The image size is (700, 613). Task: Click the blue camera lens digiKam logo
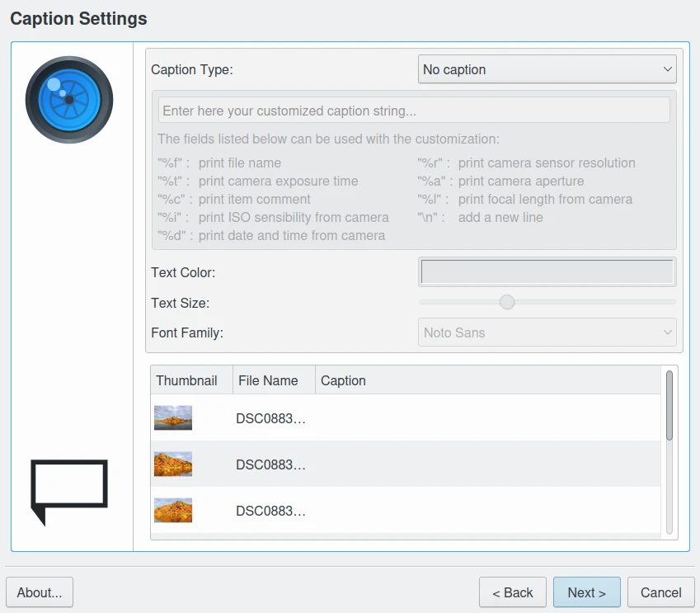tap(69, 100)
